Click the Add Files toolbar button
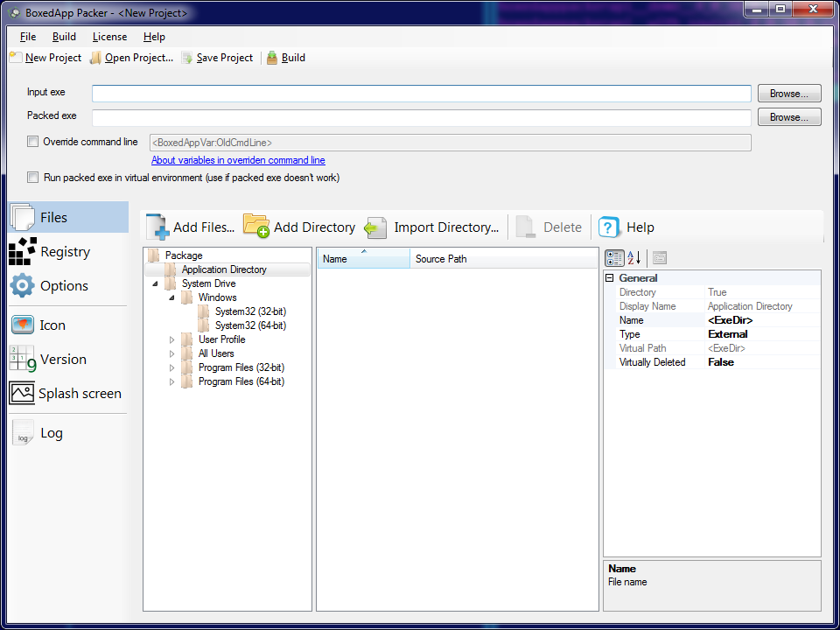 click(192, 227)
